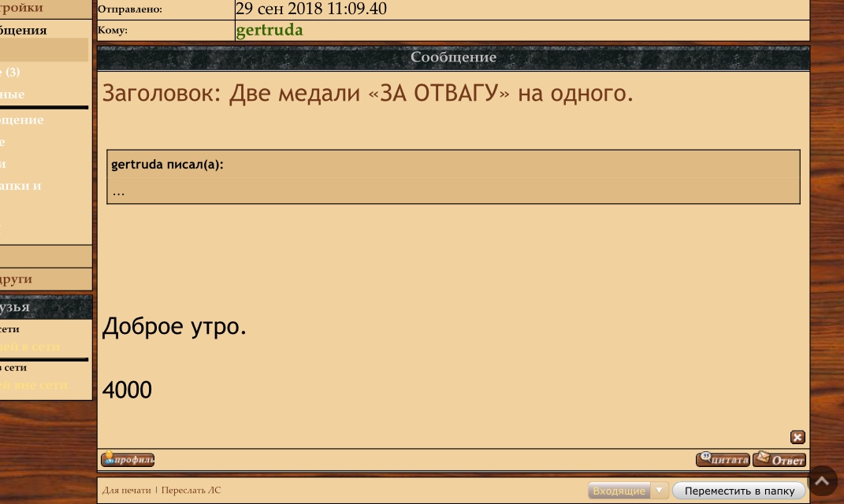This screenshot has width=844, height=504.
Task: Click the Ответ reply envelope button
Action: pyautogui.click(x=779, y=459)
